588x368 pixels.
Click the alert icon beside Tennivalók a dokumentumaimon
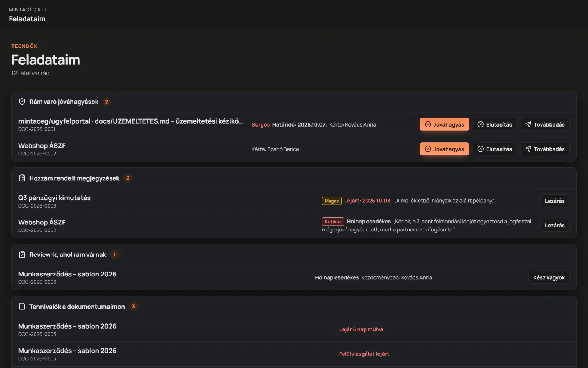[22, 307]
